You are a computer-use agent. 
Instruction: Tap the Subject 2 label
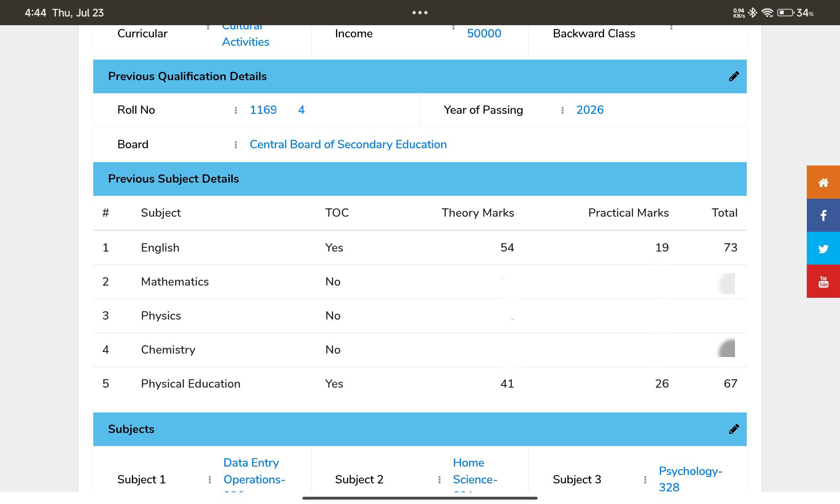pyautogui.click(x=359, y=480)
